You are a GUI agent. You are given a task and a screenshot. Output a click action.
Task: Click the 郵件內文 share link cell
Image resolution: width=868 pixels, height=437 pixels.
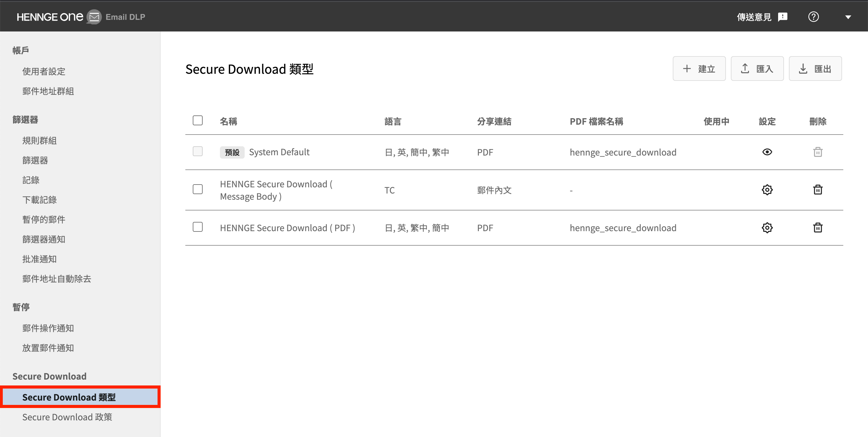click(x=494, y=190)
